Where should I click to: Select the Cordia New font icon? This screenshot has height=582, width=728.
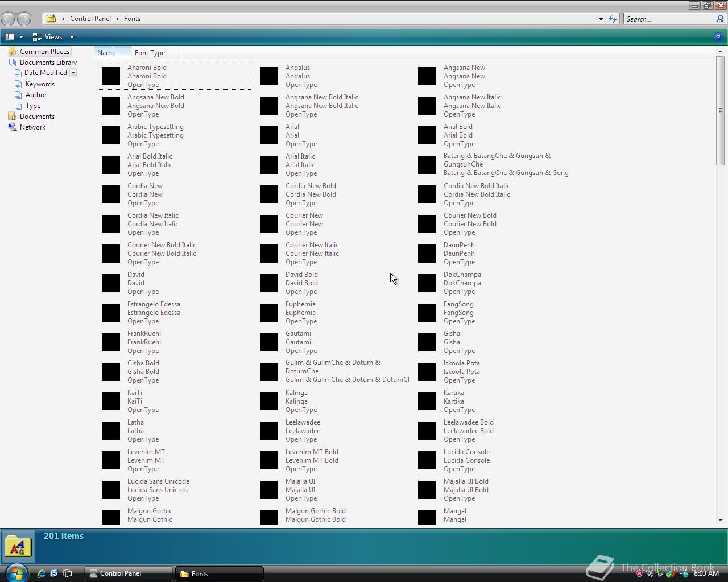(111, 194)
